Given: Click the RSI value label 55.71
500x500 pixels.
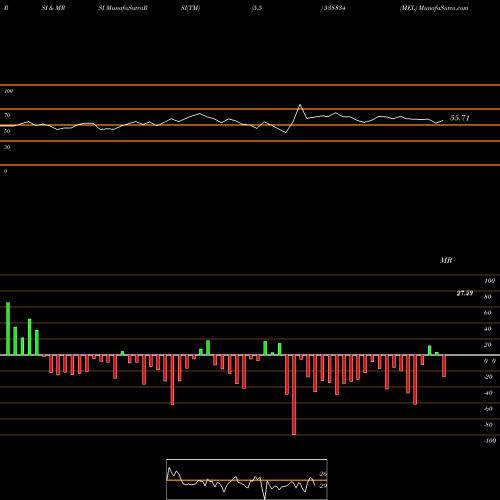Looking at the screenshot, I should (x=460, y=118).
